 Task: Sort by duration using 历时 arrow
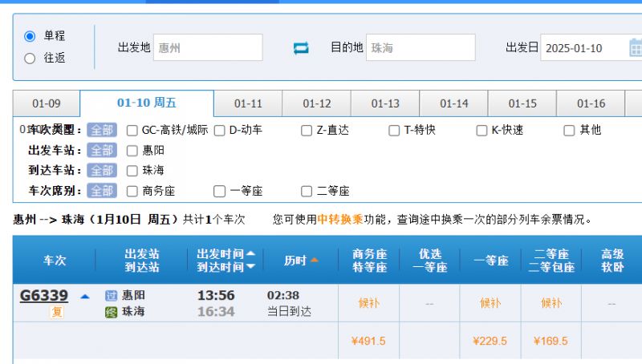point(315,260)
